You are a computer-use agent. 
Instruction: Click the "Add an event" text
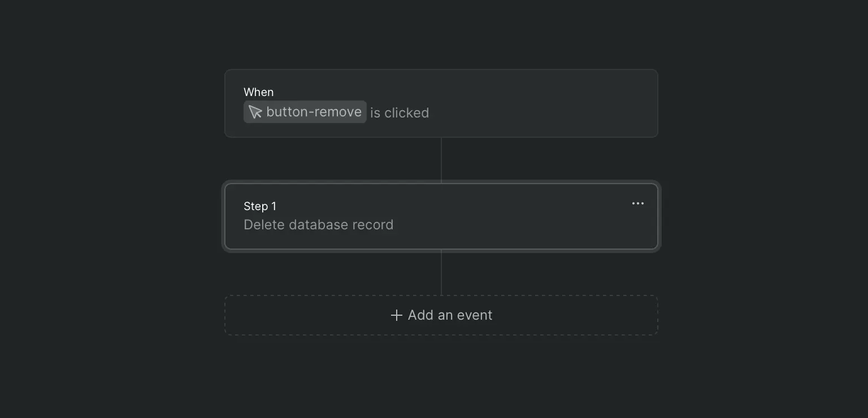[x=450, y=315]
